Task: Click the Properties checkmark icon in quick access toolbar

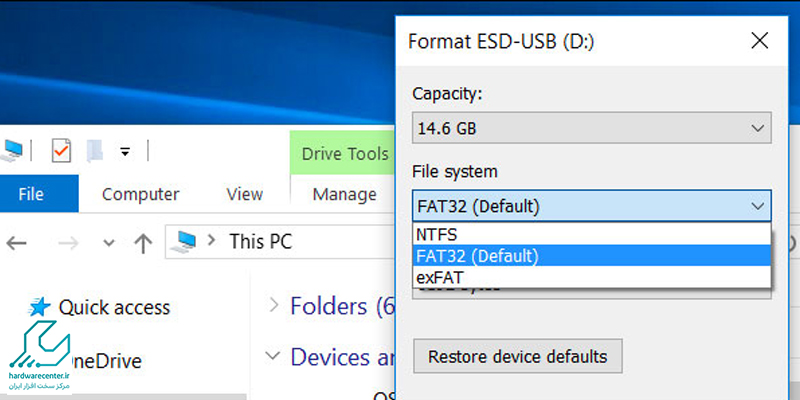Action: [x=62, y=151]
